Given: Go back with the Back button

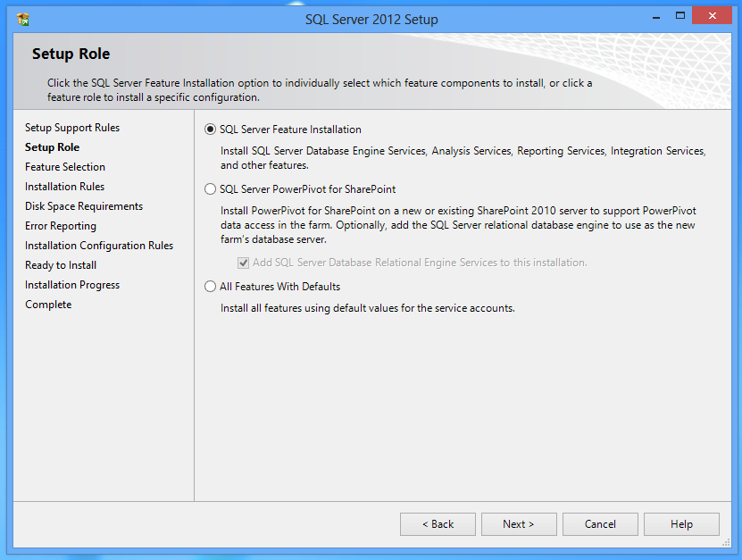Looking at the screenshot, I should point(438,524).
